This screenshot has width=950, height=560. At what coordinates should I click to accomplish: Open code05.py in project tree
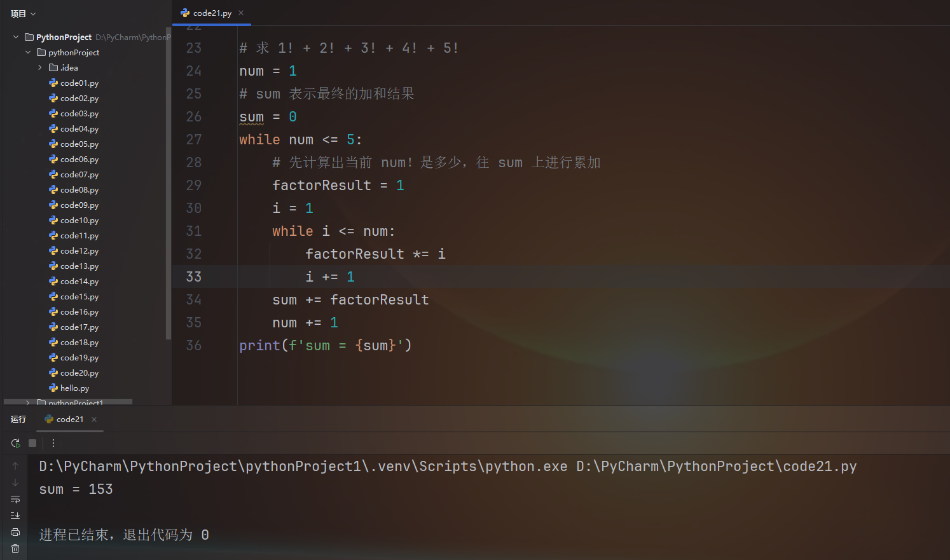click(x=74, y=144)
